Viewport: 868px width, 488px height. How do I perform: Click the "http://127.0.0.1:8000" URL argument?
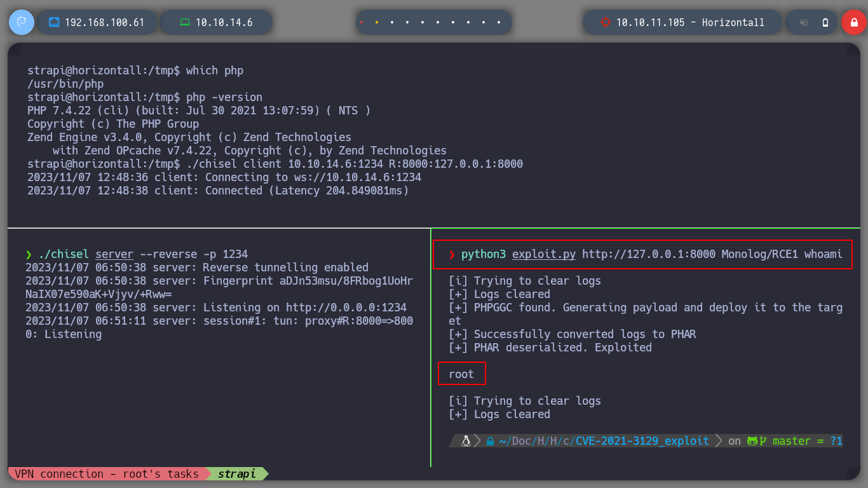click(649, 254)
